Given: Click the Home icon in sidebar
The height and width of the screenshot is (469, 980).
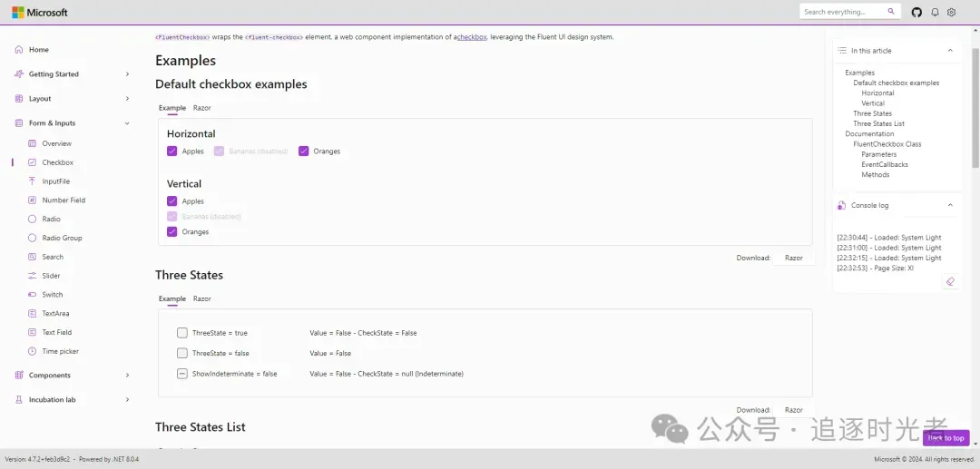Looking at the screenshot, I should pyautogui.click(x=19, y=49).
